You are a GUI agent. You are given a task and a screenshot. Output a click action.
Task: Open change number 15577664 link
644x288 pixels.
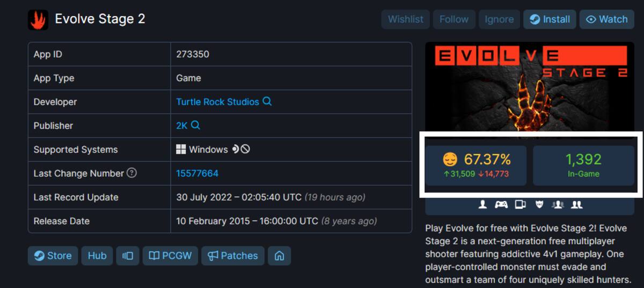tap(197, 173)
